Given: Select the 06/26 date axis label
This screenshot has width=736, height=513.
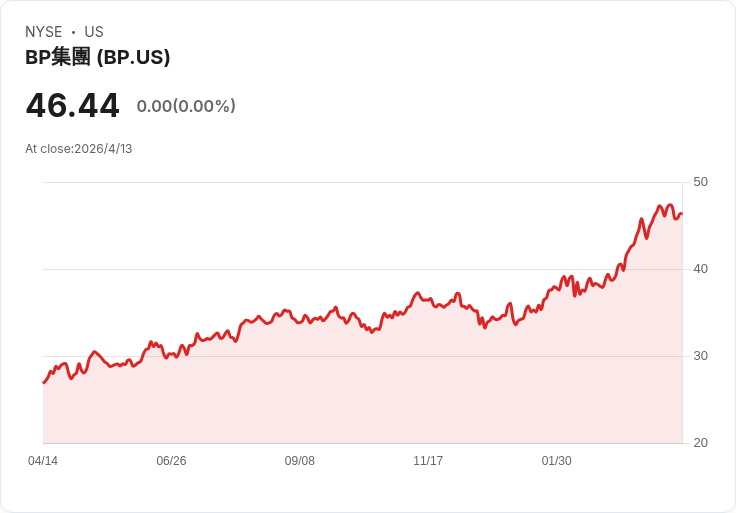Looking at the screenshot, I should 171,461.
